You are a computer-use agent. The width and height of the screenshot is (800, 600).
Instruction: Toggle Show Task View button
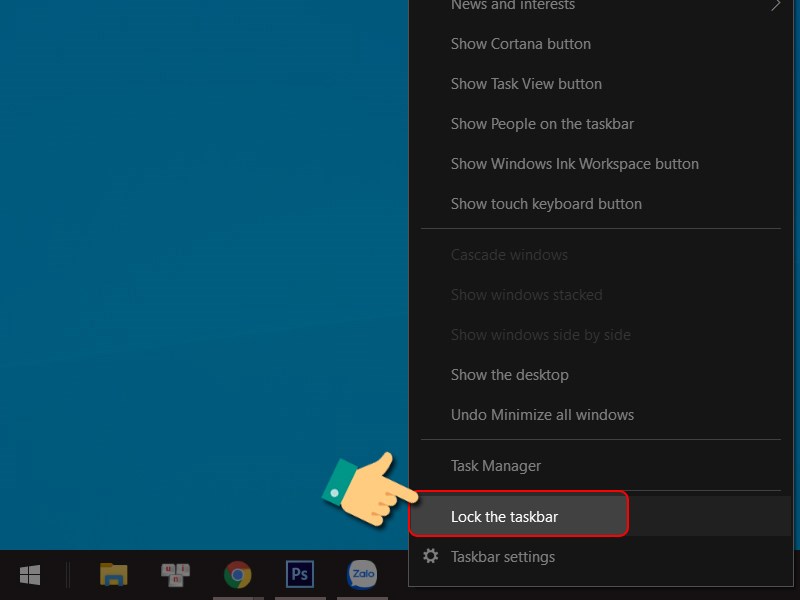[x=526, y=84]
